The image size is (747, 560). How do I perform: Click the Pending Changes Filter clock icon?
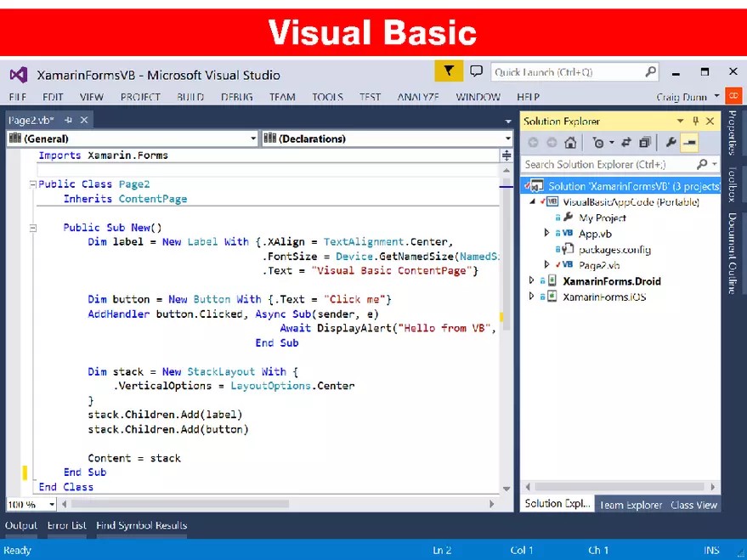pyautogui.click(x=599, y=143)
